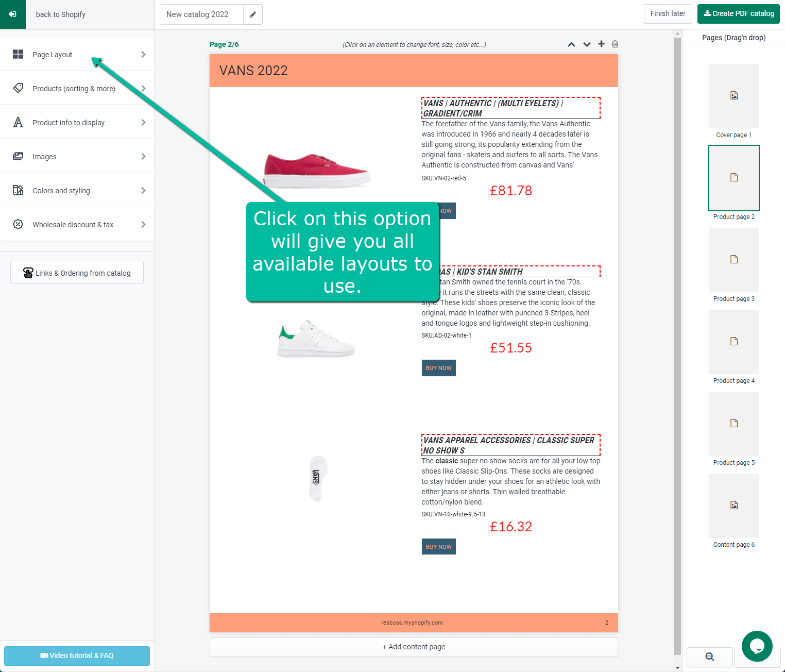The width and height of the screenshot is (785, 672).
Task: Click the white Stan Smith shoe image
Action: [x=316, y=339]
